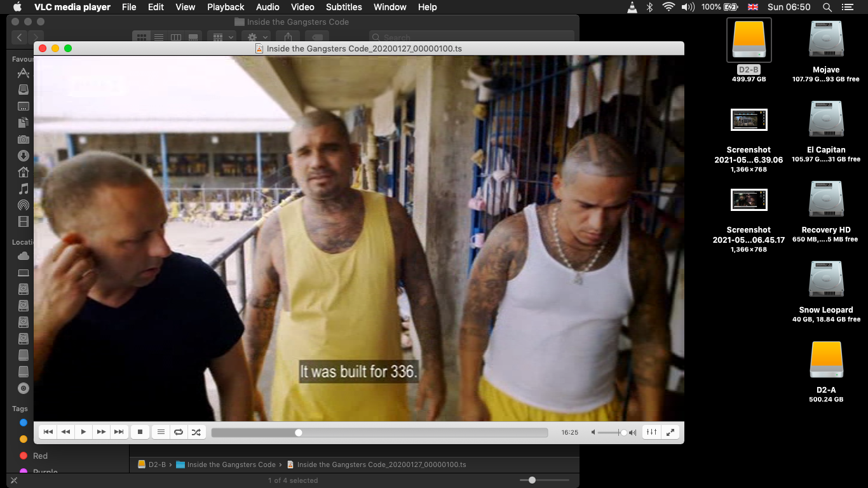
Task: Open Applications in Finder sidebar
Action: coord(24,73)
